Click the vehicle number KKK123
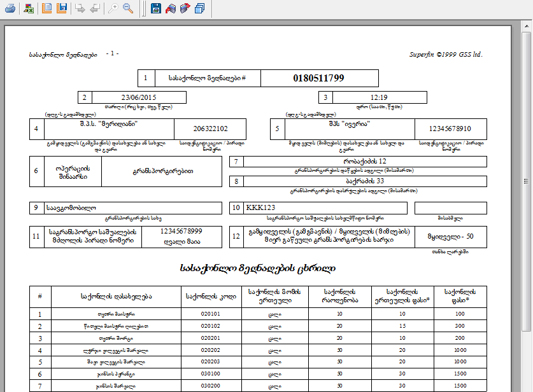This screenshot has width=533, height=392. pos(260,207)
